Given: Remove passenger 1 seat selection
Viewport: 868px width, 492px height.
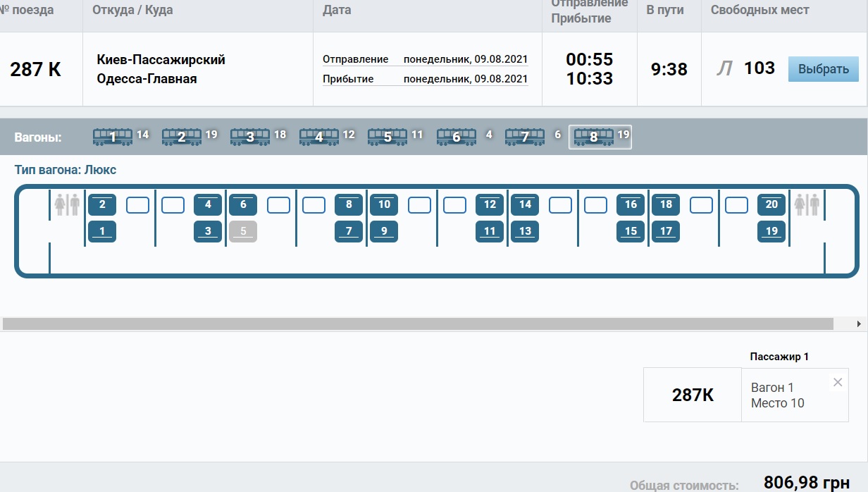Looking at the screenshot, I should [x=837, y=383].
